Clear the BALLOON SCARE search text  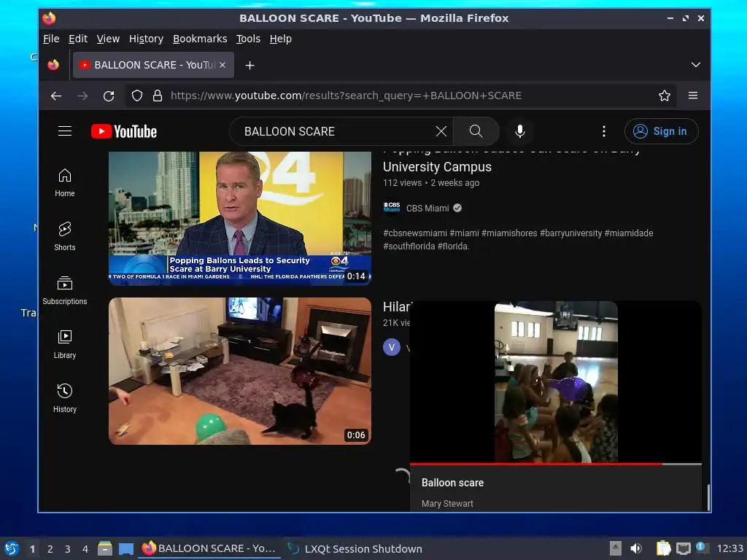(441, 131)
